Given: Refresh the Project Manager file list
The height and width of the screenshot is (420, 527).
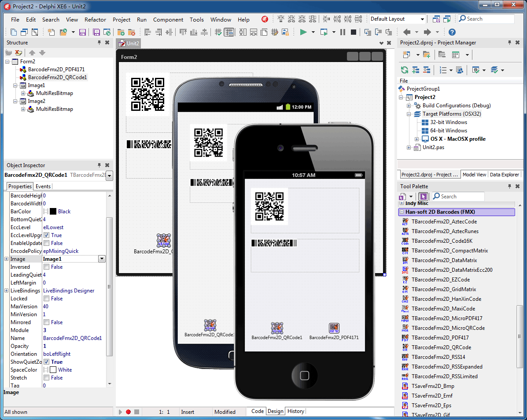Looking at the screenshot, I should pos(404,70).
